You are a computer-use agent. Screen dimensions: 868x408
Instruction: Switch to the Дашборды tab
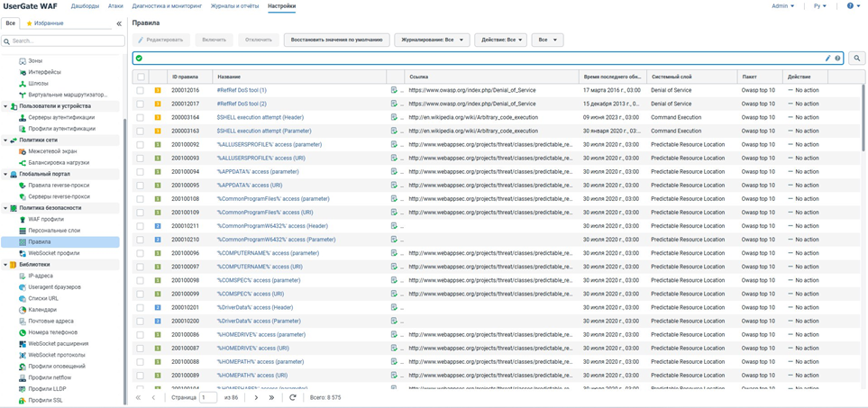[85, 6]
